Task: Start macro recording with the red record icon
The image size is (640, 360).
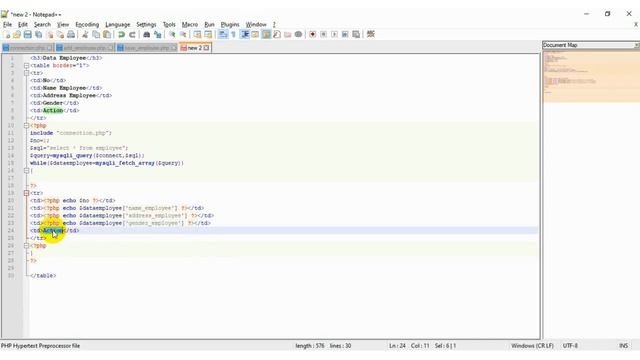Action: pyautogui.click(x=313, y=35)
